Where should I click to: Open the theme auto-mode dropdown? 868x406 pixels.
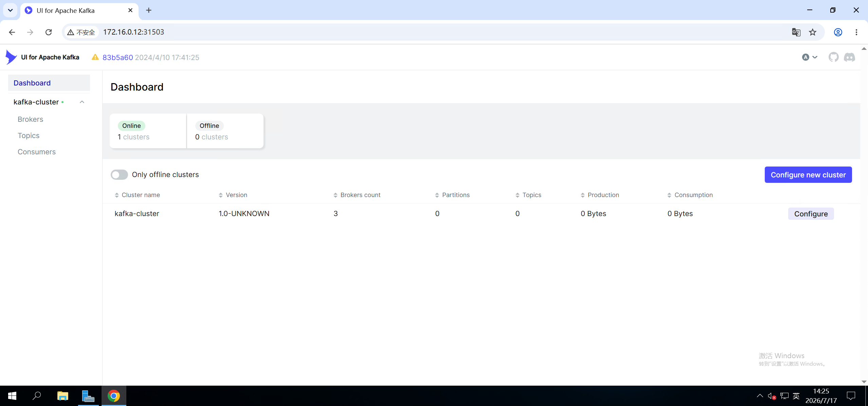point(810,57)
